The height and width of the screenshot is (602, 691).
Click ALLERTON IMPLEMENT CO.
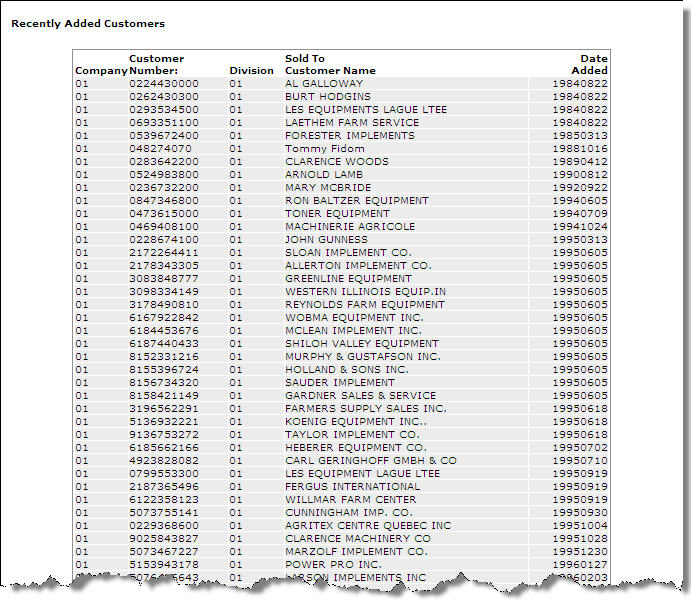358,265
